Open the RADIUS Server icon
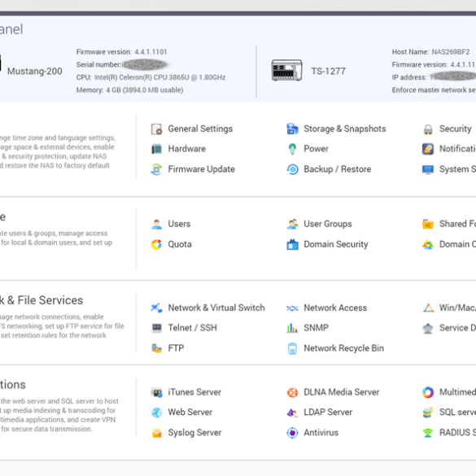 coord(428,433)
